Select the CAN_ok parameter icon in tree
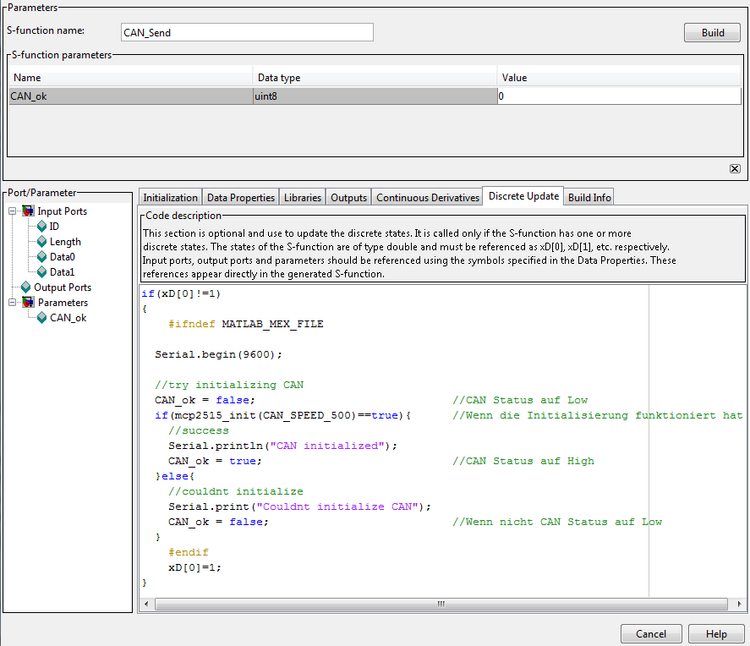 (x=42, y=318)
